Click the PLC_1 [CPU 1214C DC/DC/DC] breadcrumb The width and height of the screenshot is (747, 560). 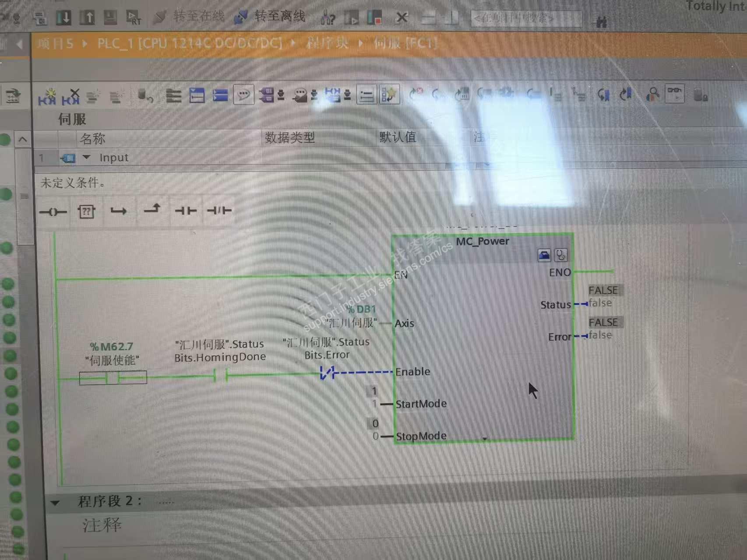pos(190,43)
